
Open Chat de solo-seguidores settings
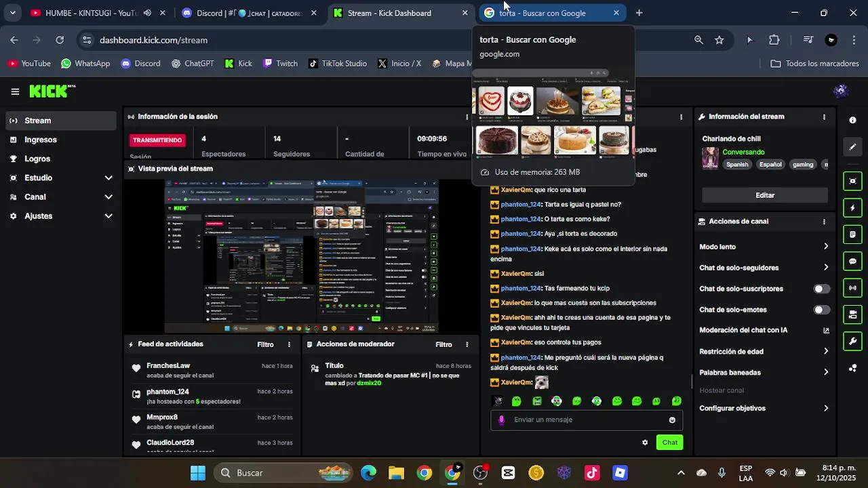pyautogui.click(x=764, y=268)
